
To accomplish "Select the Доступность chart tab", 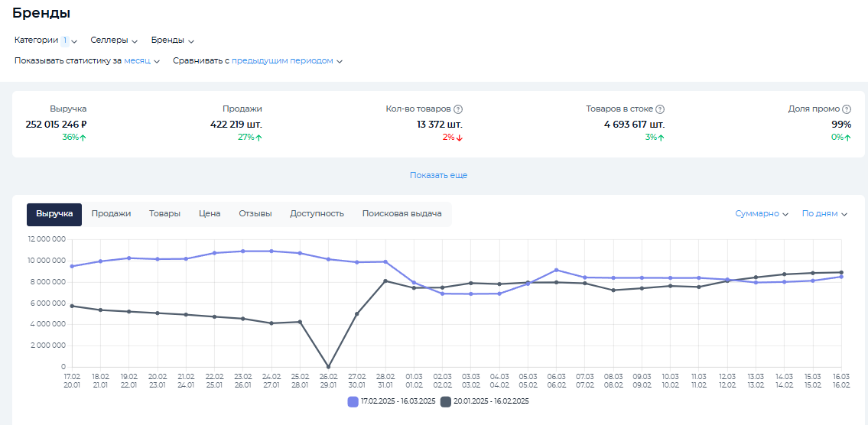I will click(x=317, y=214).
